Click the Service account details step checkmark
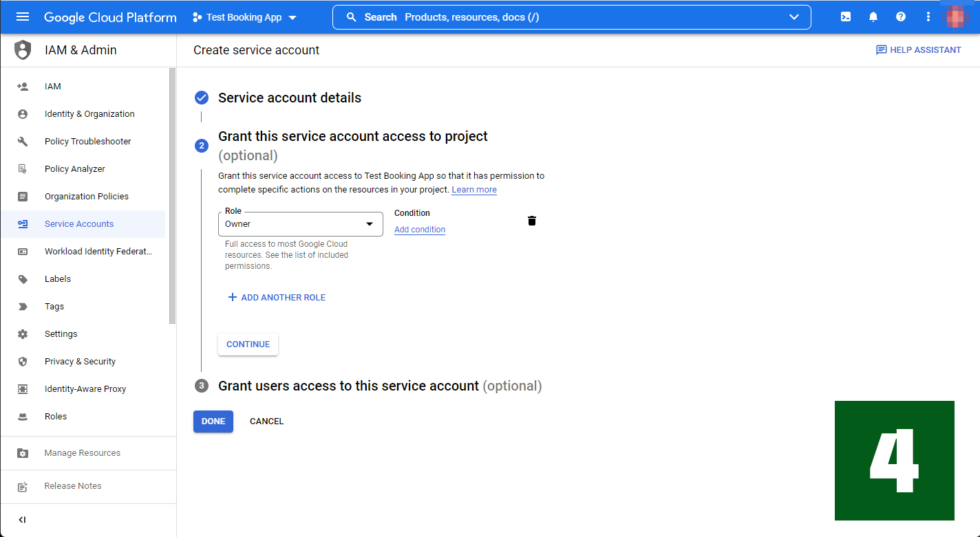 202,98
